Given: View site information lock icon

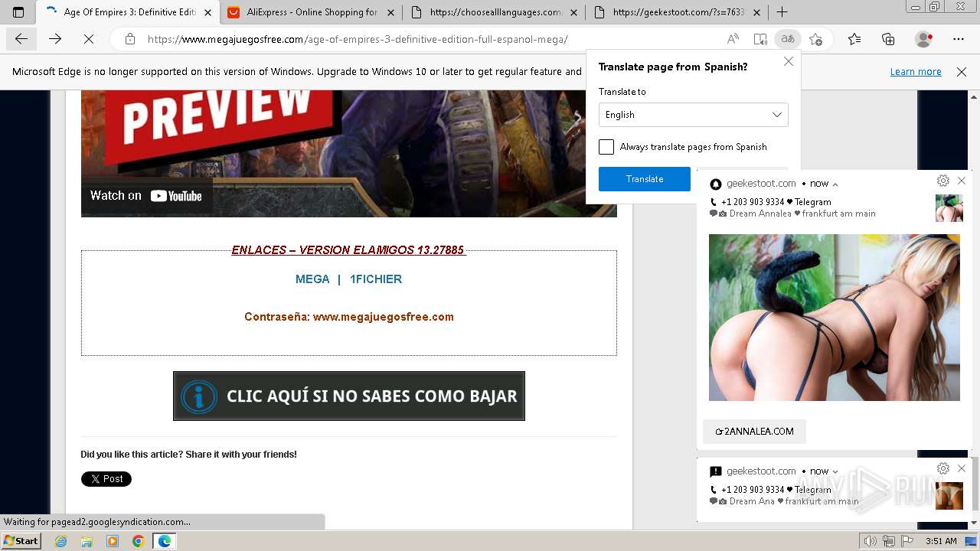Looking at the screenshot, I should pos(130,39).
